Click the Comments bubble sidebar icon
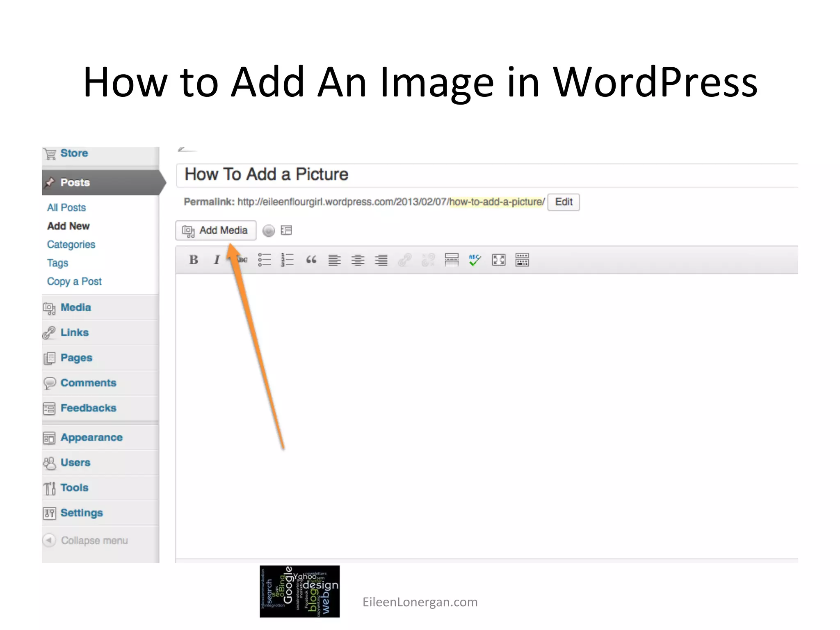This screenshot has width=840, height=630. (49, 383)
